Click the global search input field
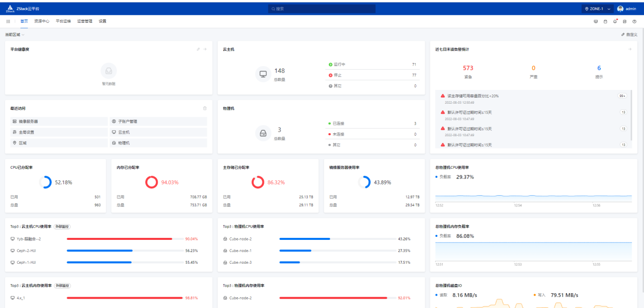This screenshot has height=308, width=644. (322, 8)
